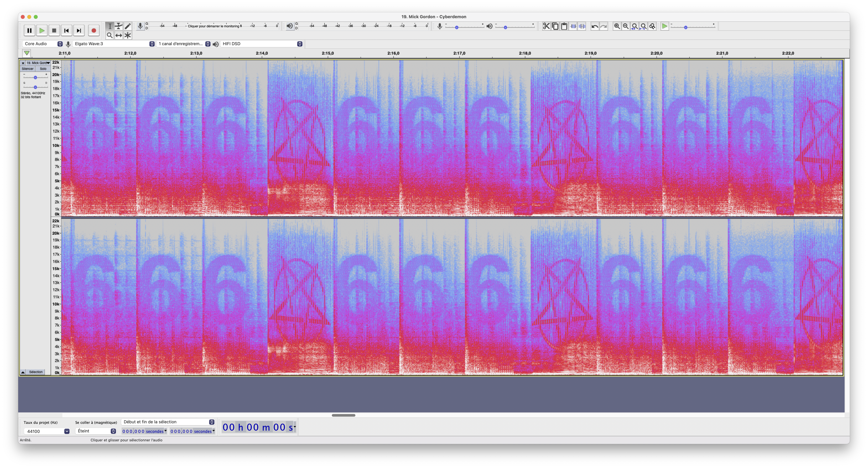This screenshot has height=468, width=868.
Task: Open the 'Se coller à' Éteint dropdown
Action: 96,431
